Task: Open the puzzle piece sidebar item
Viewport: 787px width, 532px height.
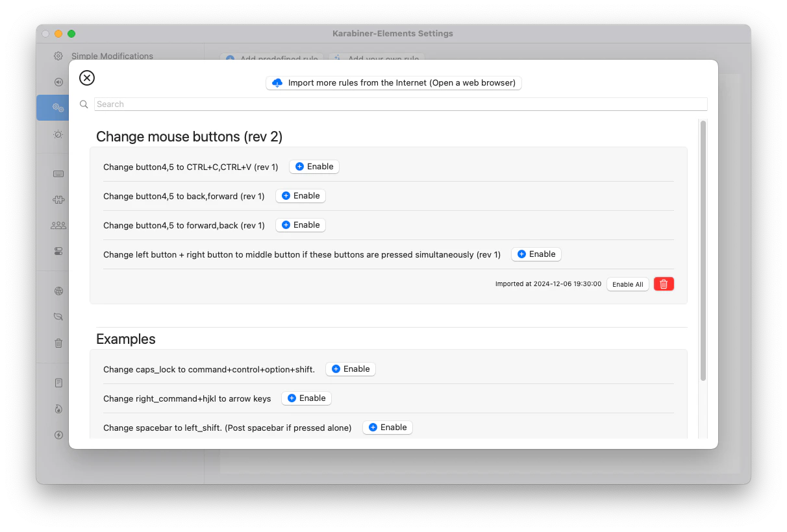Action: (x=58, y=200)
